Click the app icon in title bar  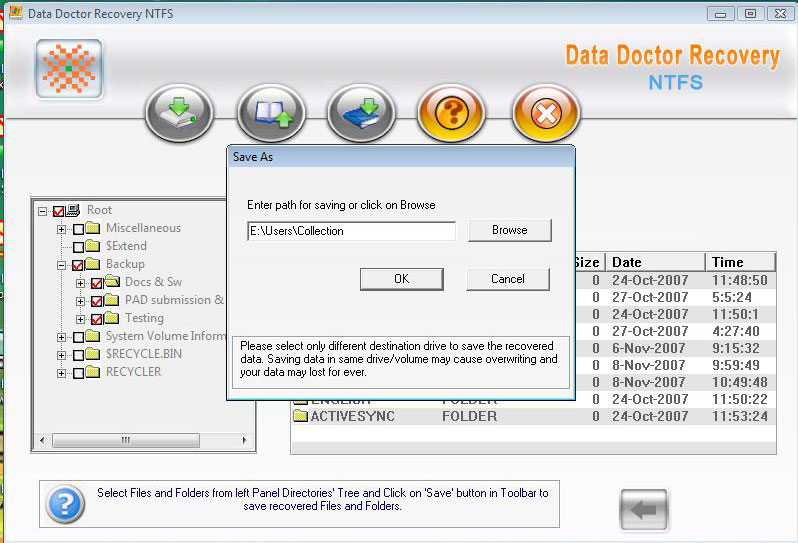pyautogui.click(x=15, y=13)
